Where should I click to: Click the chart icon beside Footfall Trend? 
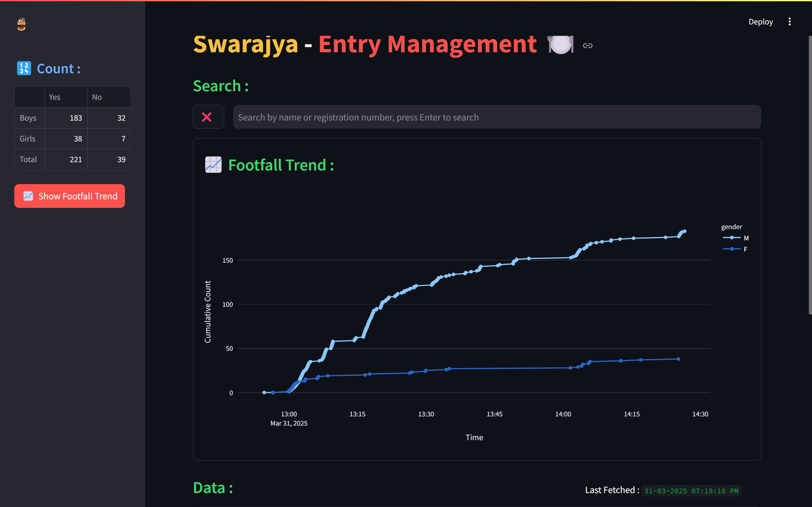(x=213, y=165)
